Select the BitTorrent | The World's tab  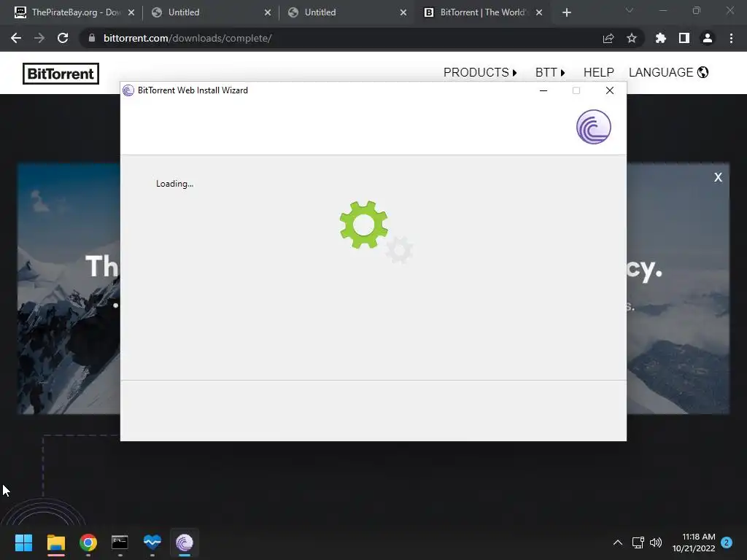pyautogui.click(x=481, y=12)
